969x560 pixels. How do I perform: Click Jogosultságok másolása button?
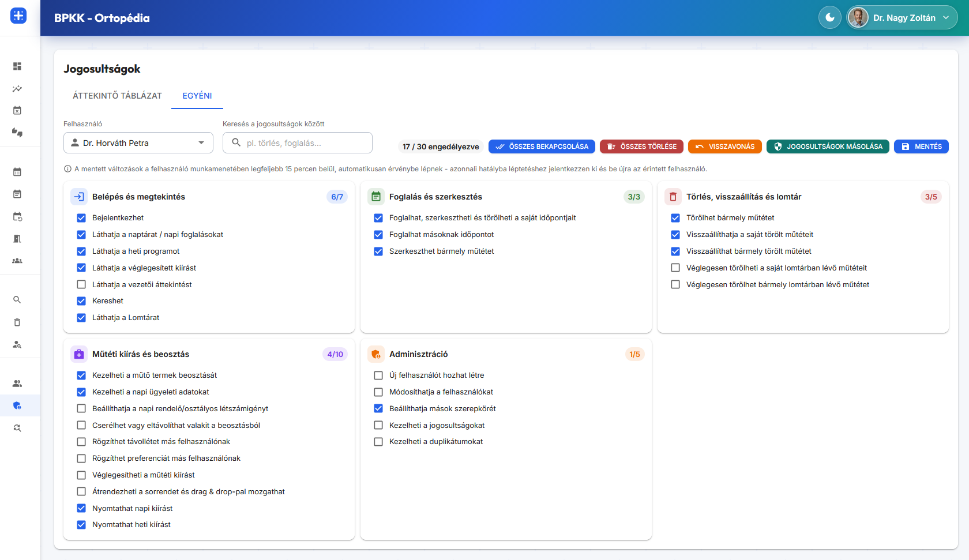828,146
